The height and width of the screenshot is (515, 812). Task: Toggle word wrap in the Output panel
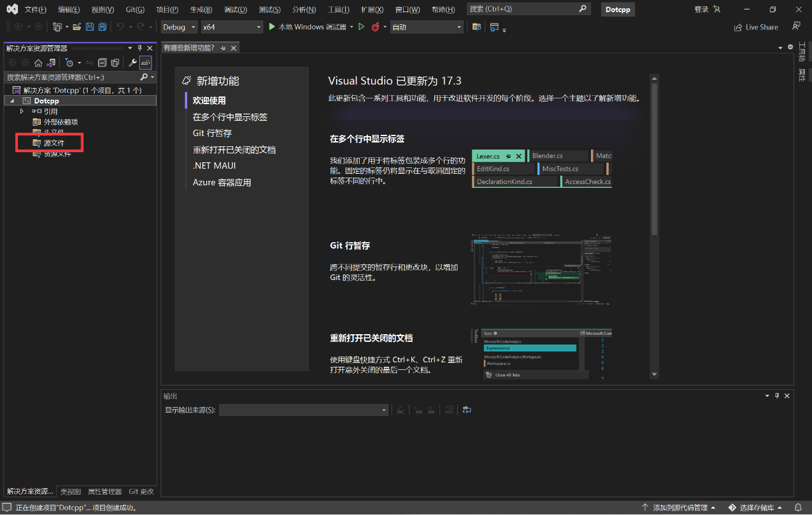pyautogui.click(x=467, y=410)
